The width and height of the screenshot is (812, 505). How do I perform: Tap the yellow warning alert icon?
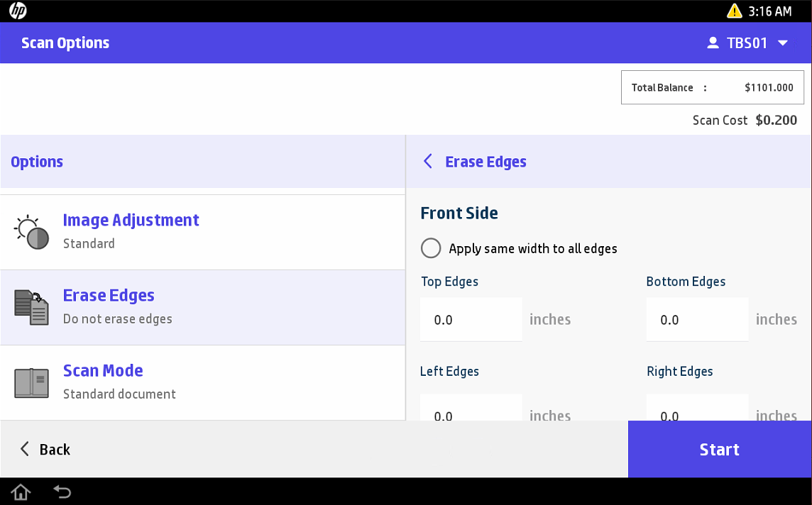(x=734, y=11)
